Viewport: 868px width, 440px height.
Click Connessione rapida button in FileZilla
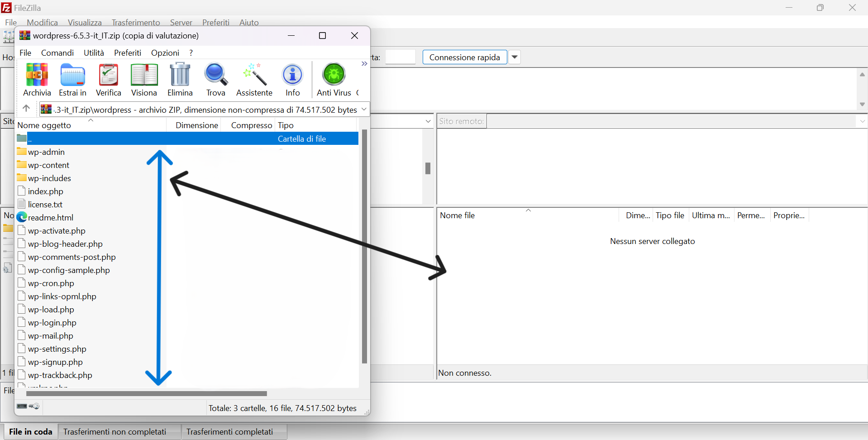pyautogui.click(x=465, y=57)
